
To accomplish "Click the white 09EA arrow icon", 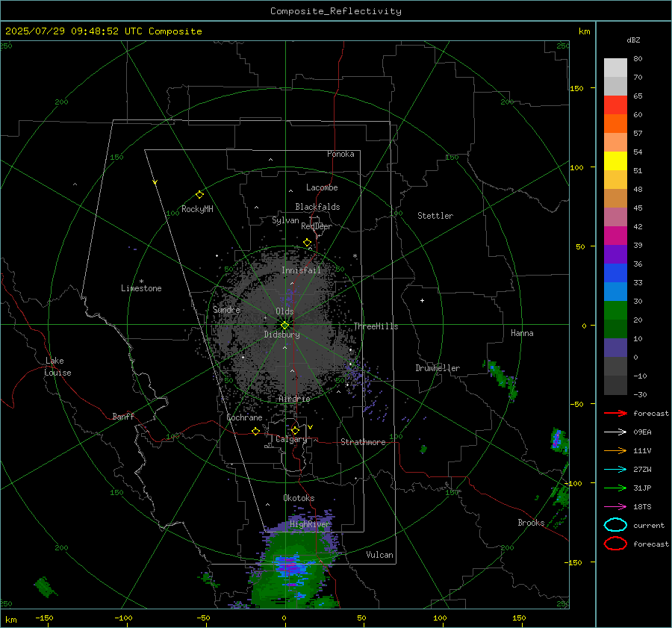I will pyautogui.click(x=615, y=432).
